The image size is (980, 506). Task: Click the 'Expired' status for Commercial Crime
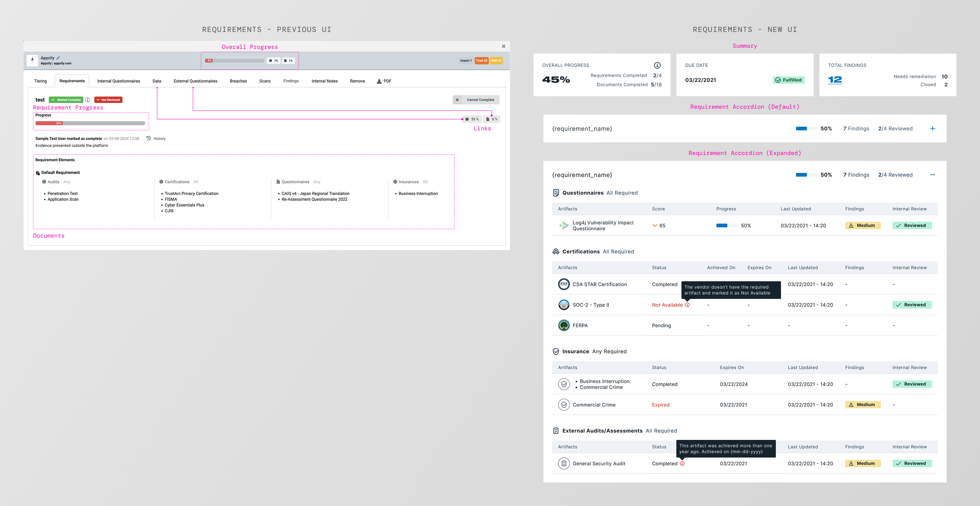point(661,405)
